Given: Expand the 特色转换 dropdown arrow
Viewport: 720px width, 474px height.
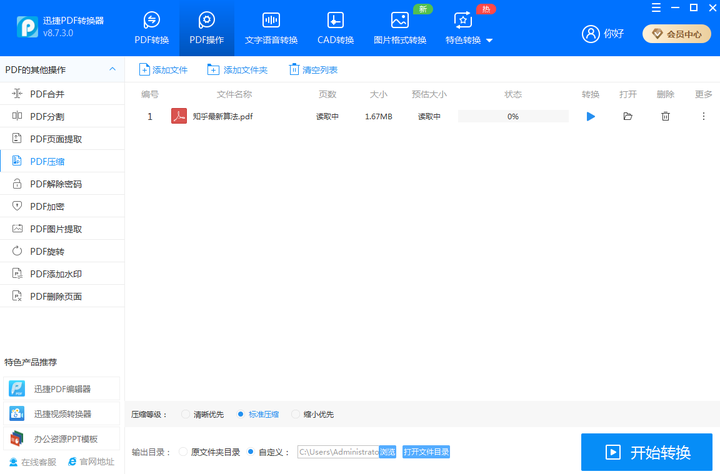Looking at the screenshot, I should click(489, 40).
